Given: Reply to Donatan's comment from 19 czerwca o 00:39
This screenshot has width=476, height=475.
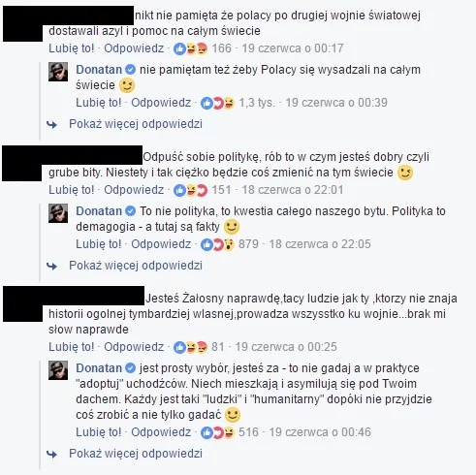Looking at the screenshot, I should [x=161, y=103].
